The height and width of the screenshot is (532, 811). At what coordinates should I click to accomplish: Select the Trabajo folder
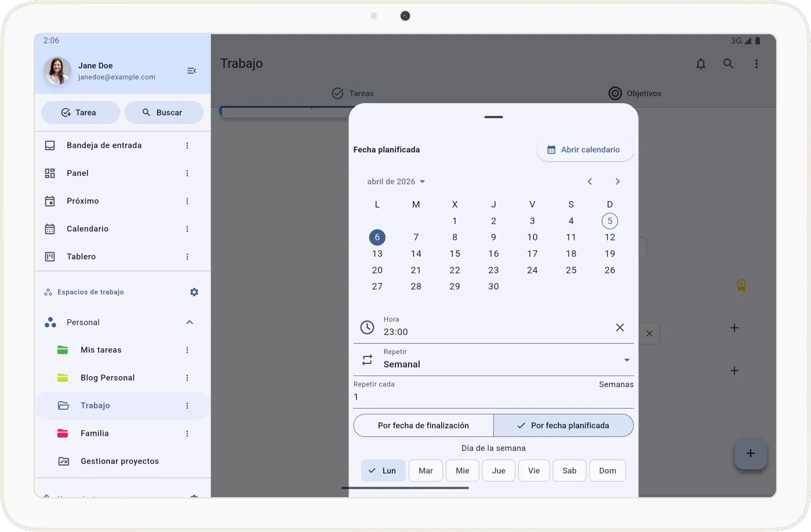point(122,406)
